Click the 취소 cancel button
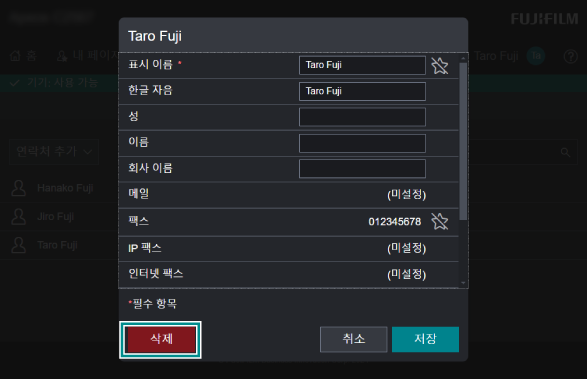Image resolution: width=587 pixels, height=379 pixels. [x=353, y=339]
